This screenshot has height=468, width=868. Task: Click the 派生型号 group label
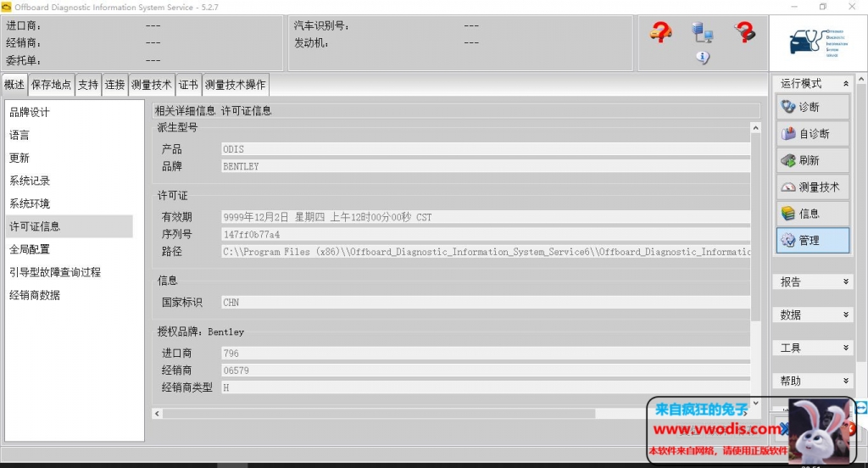tap(177, 127)
